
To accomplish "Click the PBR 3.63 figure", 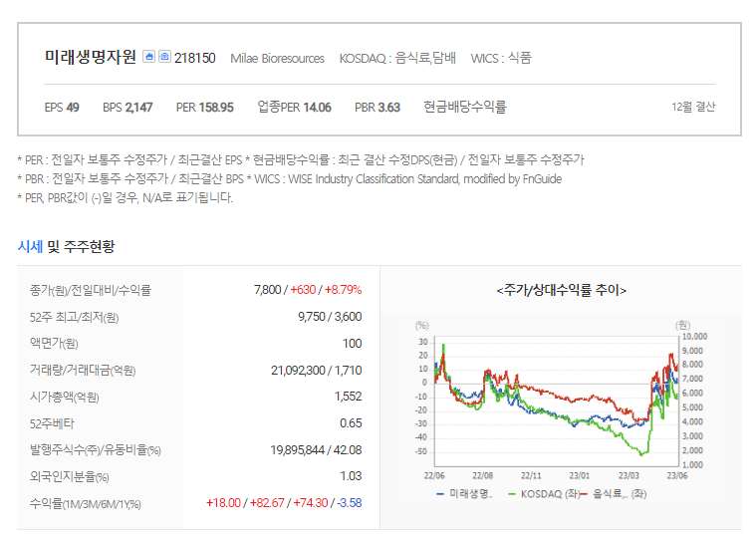I will click(x=378, y=107).
